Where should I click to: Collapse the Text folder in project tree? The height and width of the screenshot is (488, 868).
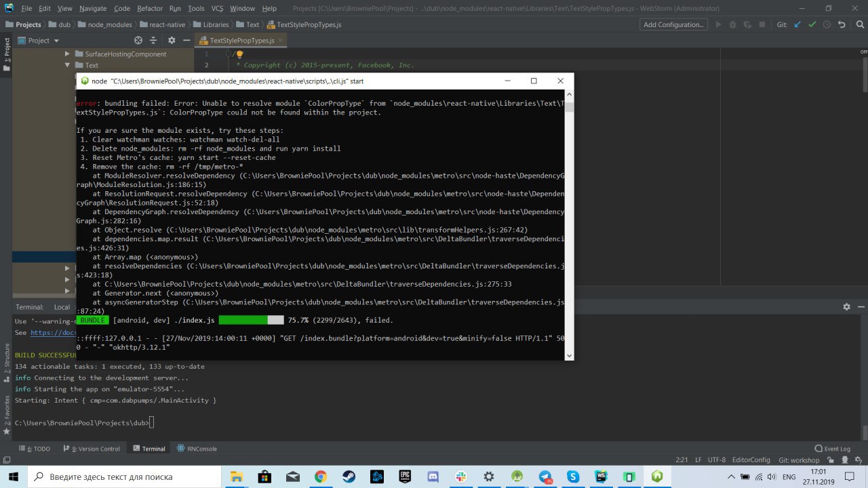pos(67,65)
